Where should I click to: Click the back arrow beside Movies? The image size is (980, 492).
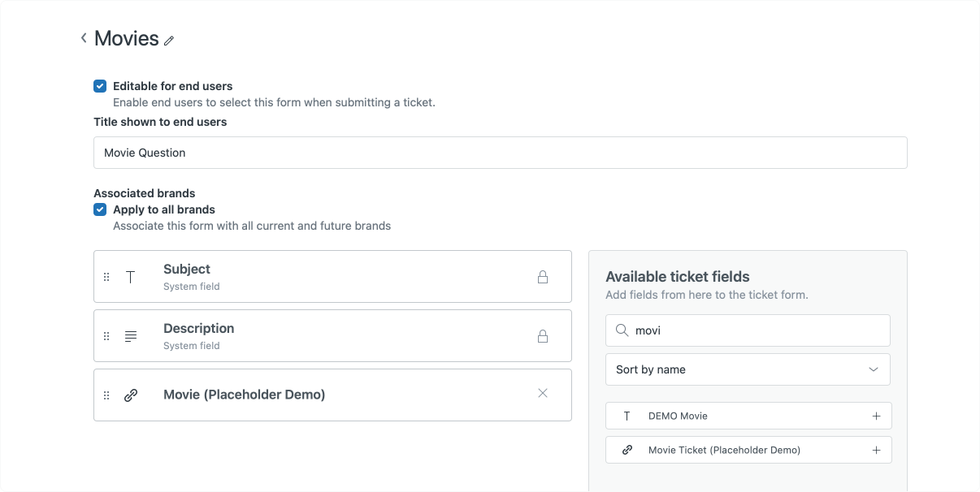(84, 38)
